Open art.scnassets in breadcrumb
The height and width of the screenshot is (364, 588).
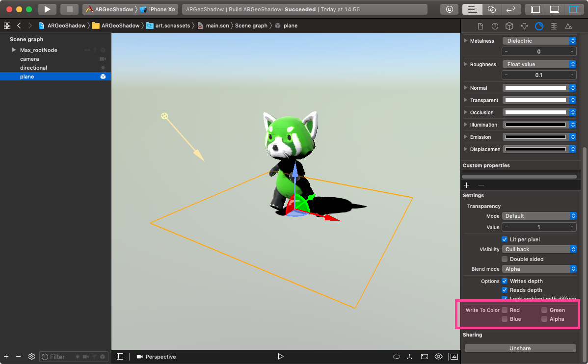click(x=168, y=26)
